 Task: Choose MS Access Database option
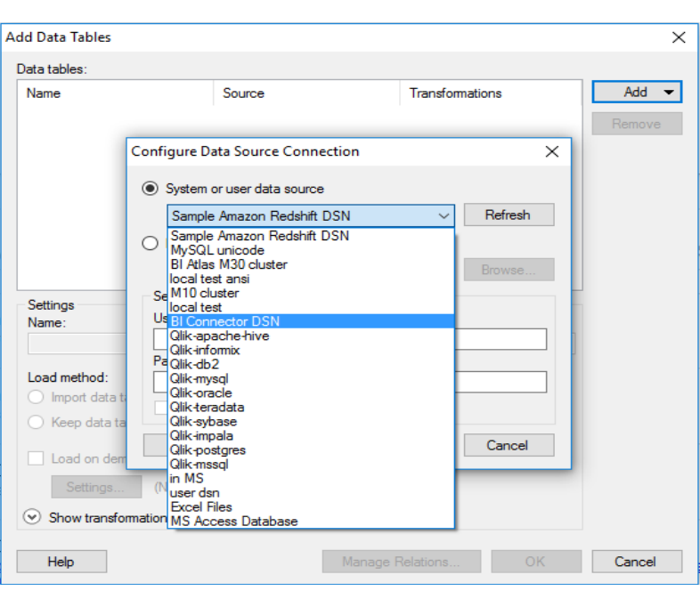[311, 521]
